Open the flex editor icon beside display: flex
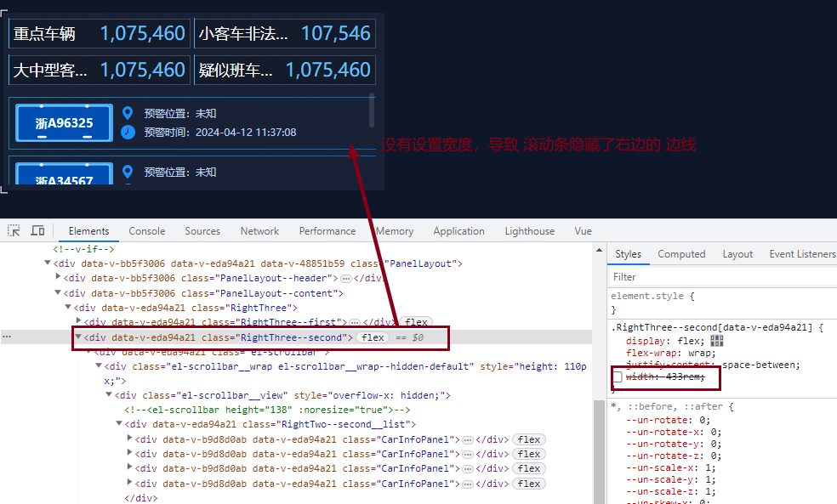This screenshot has height=504, width=837. [717, 341]
